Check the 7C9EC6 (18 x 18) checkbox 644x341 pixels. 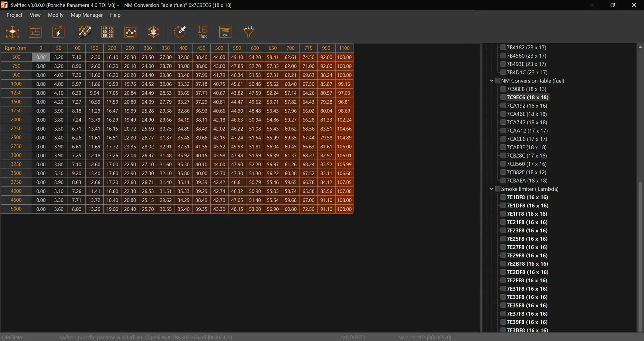(503, 97)
